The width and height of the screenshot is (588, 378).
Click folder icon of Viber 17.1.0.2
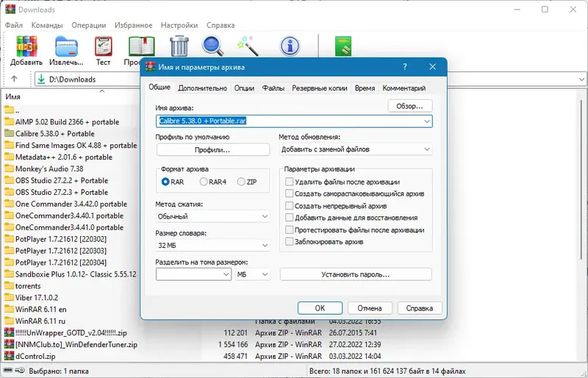tap(9, 297)
